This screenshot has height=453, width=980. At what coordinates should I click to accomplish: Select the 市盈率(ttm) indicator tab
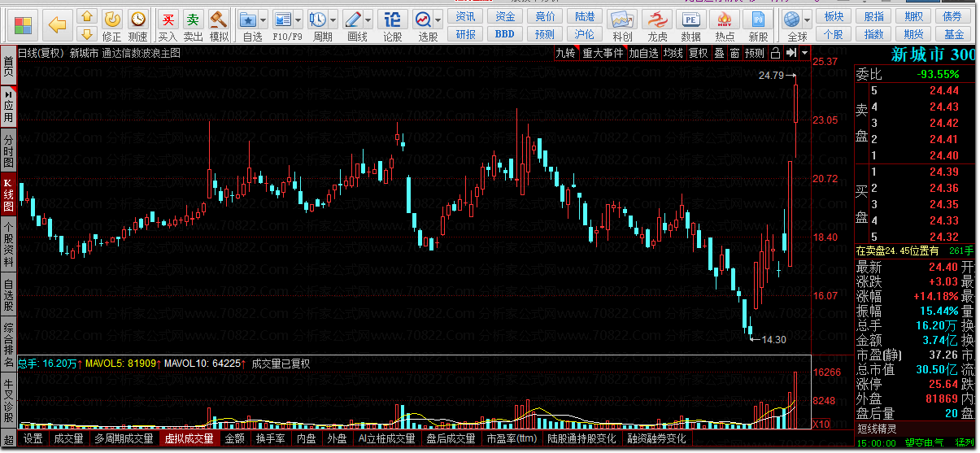[512, 439]
